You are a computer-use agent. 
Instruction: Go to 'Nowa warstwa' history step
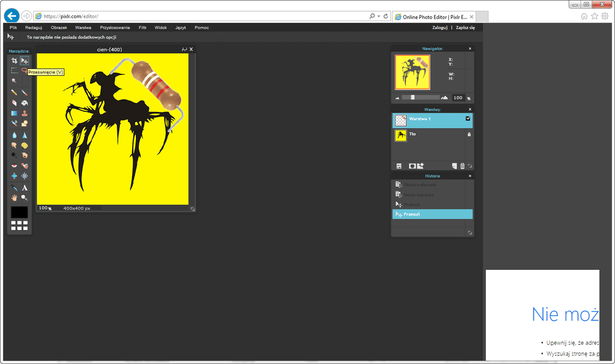432,195
